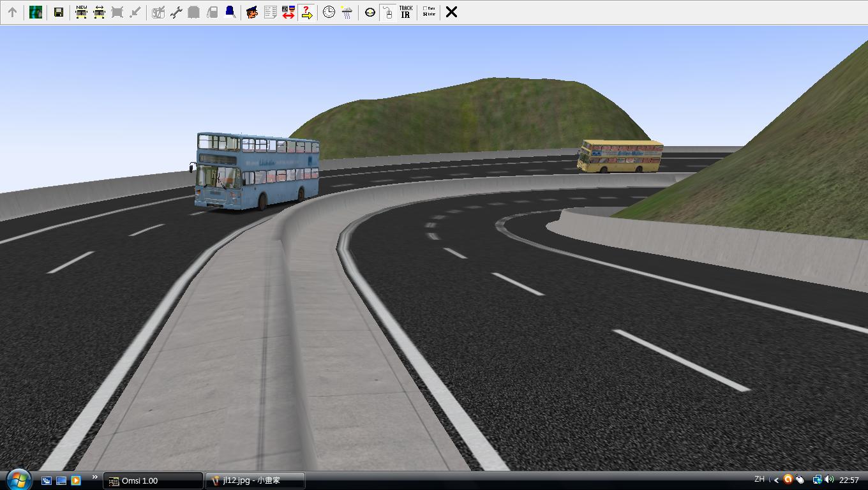Open the driver face icon

252,12
